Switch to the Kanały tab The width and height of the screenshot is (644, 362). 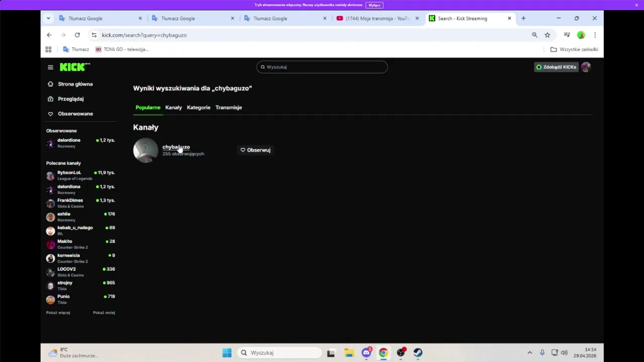tap(174, 108)
